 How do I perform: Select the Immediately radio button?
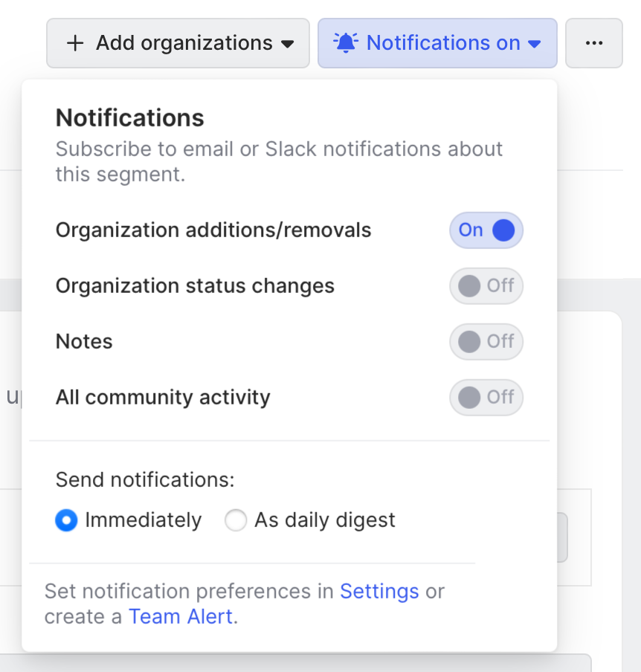coord(66,520)
